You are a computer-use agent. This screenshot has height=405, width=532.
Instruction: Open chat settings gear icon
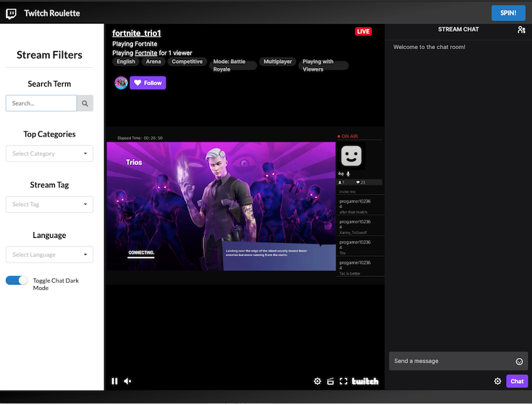[497, 381]
